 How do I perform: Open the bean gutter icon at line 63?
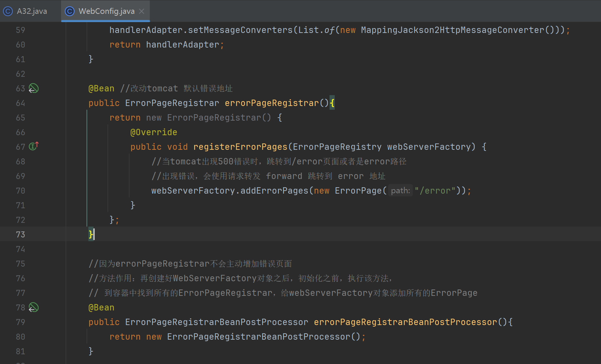pos(34,88)
